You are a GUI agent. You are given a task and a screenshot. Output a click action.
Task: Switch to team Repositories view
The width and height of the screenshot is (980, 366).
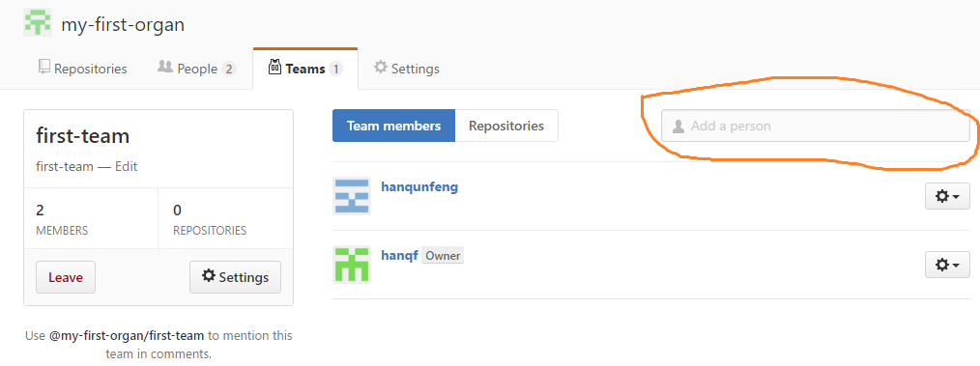[x=506, y=126]
